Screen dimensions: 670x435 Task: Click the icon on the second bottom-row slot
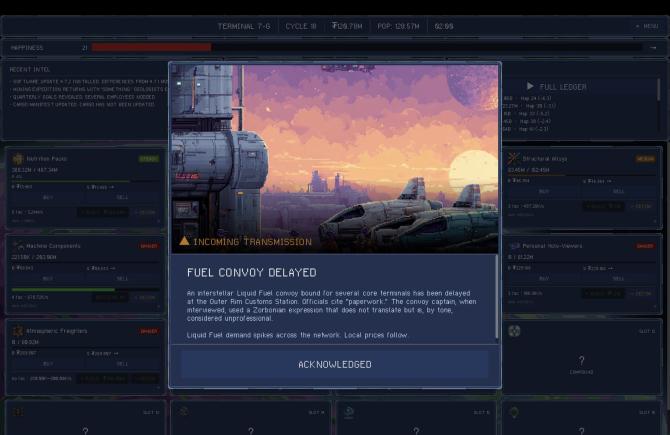coord(184,411)
